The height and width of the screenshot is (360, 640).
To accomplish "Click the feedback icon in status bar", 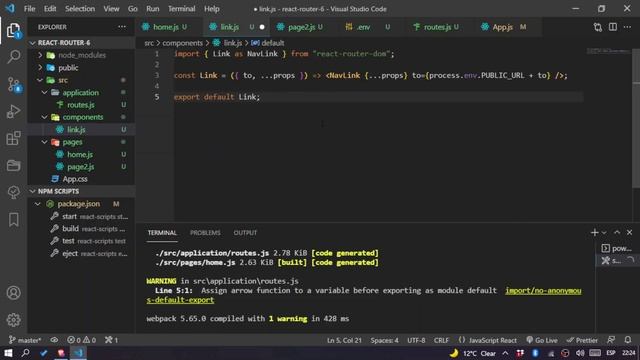I will coord(611,340).
